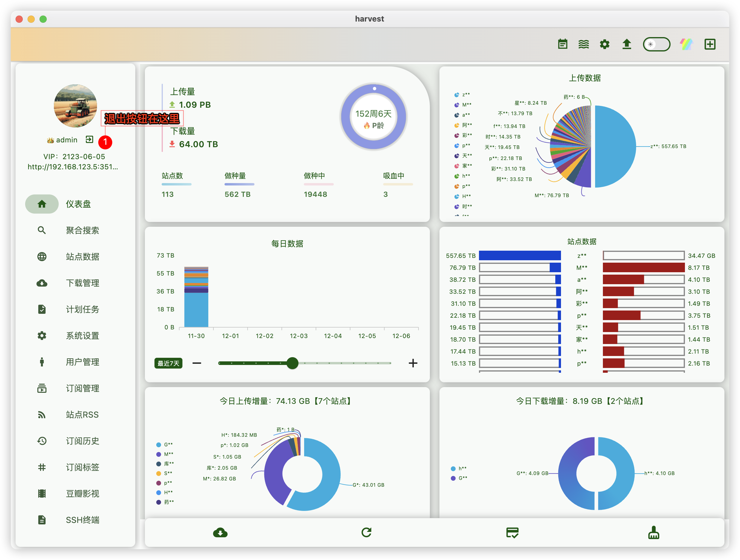
Task: Click the waves icon in top toolbar
Action: point(583,44)
